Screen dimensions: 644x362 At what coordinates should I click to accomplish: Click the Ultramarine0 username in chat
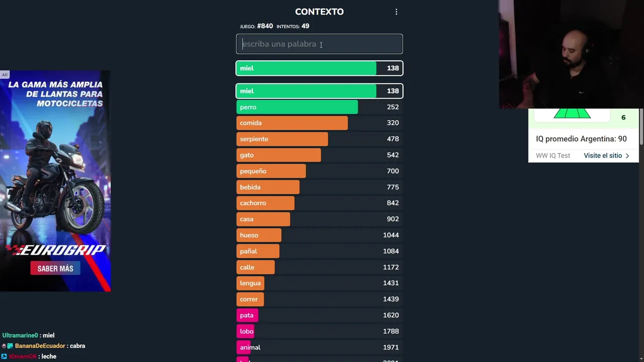click(20, 335)
